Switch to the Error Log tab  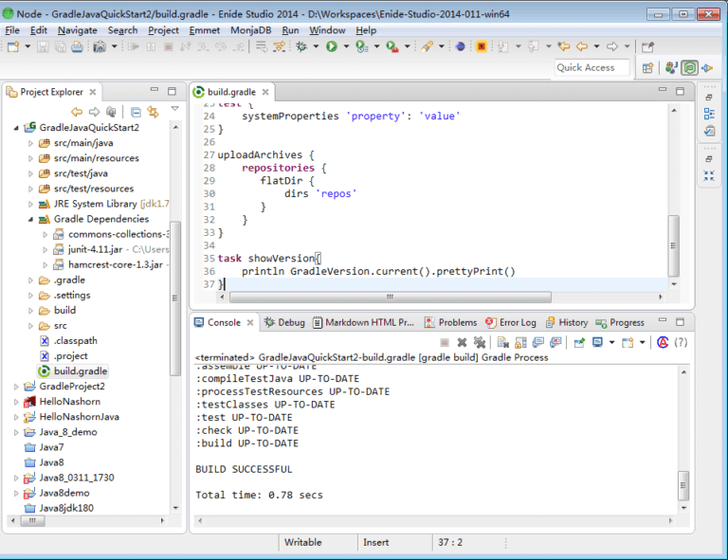tap(510, 322)
